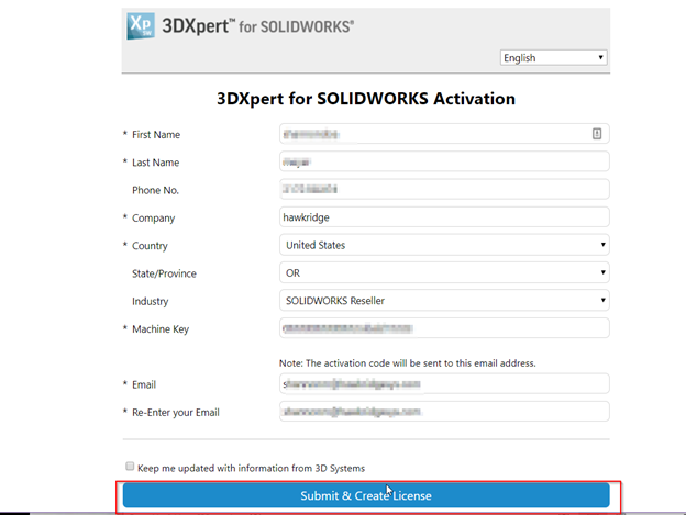Click the Machine Key input field
This screenshot has width=686, height=515.
tap(444, 328)
